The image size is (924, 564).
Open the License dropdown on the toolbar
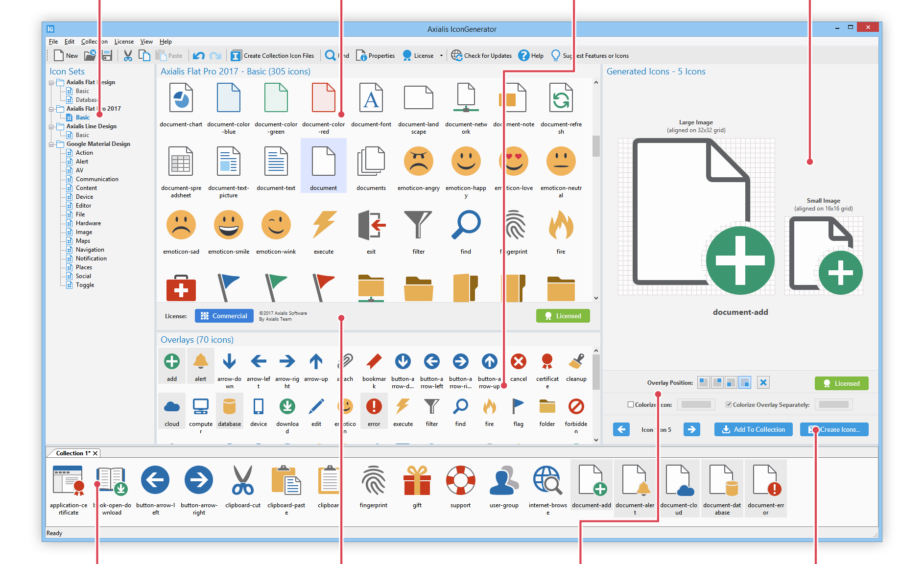click(x=441, y=55)
